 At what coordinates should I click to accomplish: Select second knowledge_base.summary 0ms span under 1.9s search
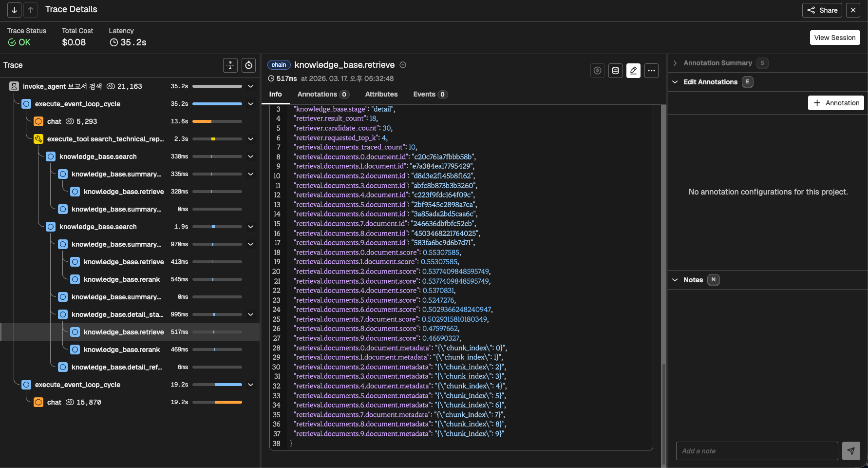pyautogui.click(x=130, y=297)
